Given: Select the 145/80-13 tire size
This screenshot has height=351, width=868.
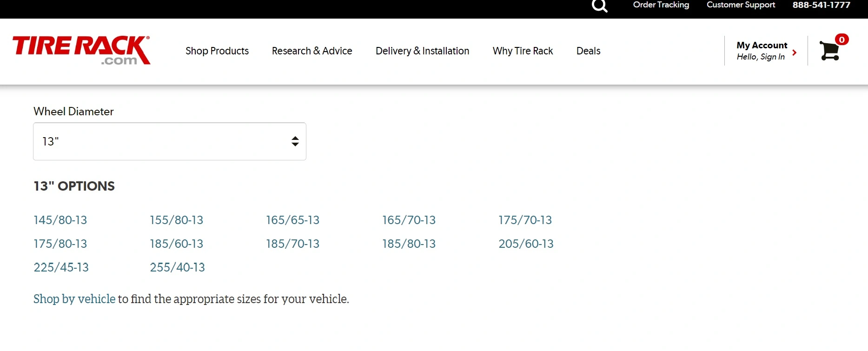Looking at the screenshot, I should click(x=60, y=220).
